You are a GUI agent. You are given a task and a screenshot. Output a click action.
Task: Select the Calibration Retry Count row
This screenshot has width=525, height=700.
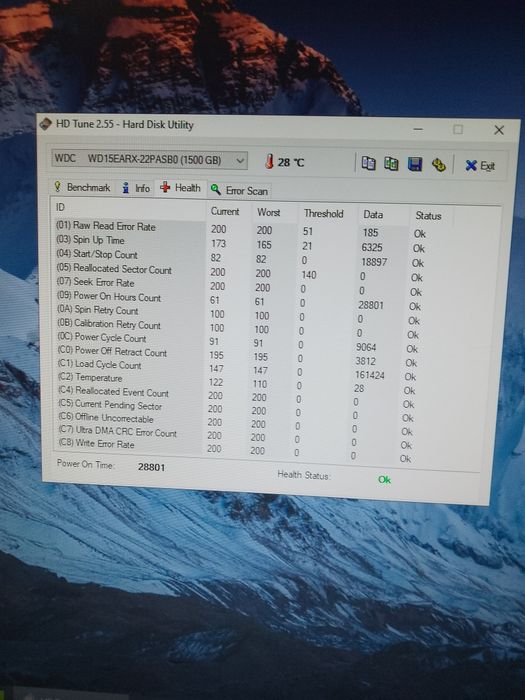pos(239,328)
